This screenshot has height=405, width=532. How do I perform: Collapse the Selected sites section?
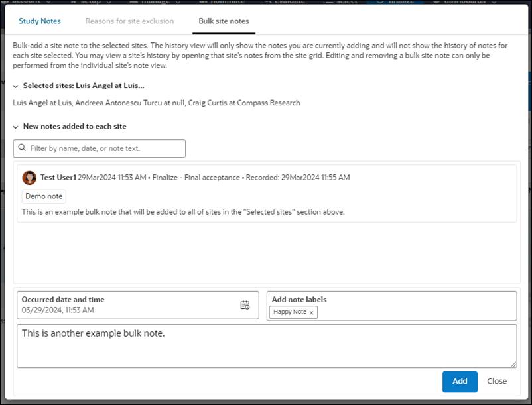(x=15, y=86)
